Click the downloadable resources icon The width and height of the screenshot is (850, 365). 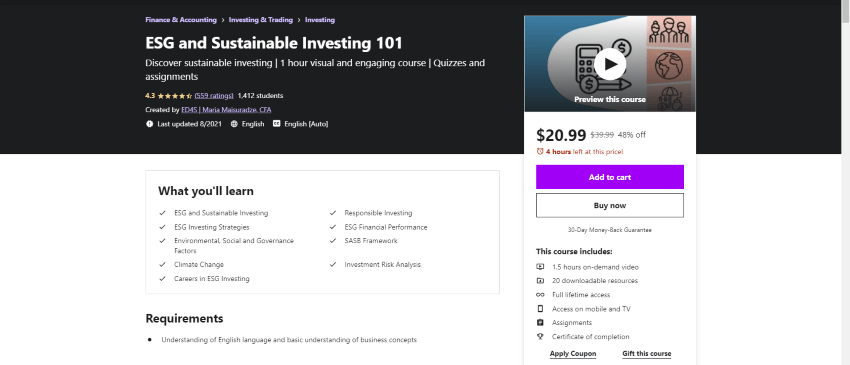click(x=540, y=281)
